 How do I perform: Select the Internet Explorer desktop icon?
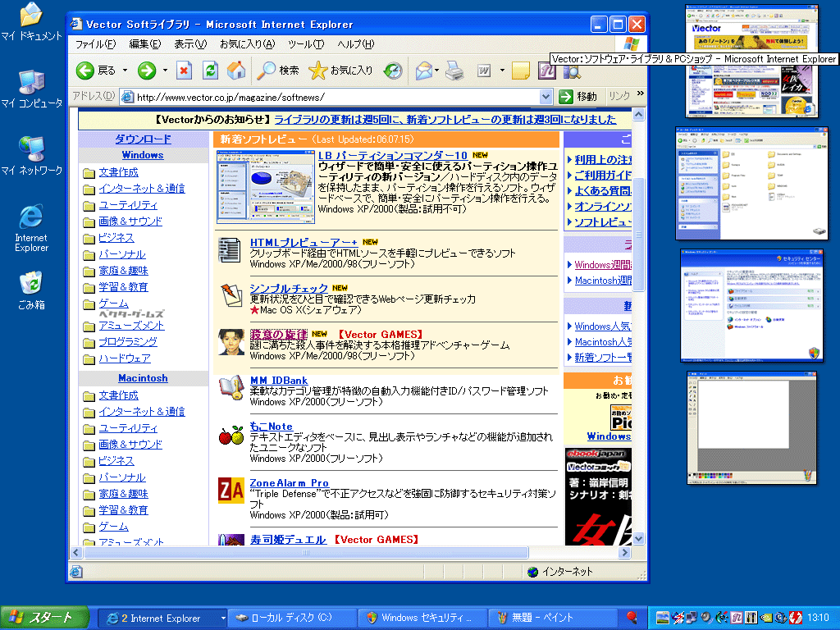pos(31,228)
